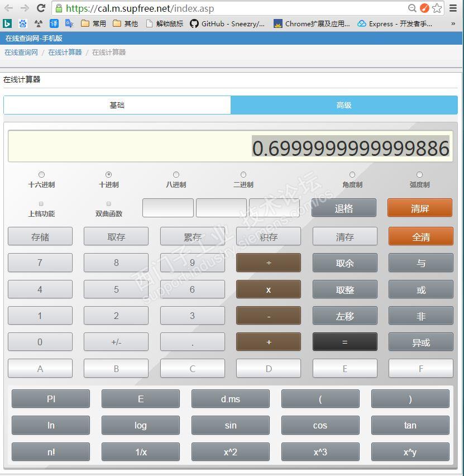Enable the 双曲函数 checkbox

point(109,204)
